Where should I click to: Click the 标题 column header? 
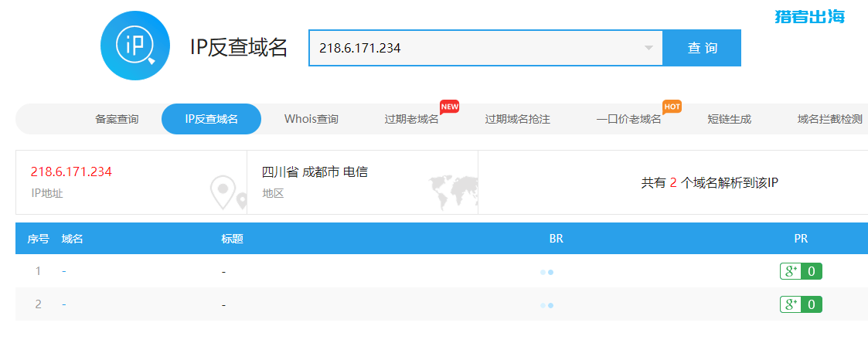pos(233,239)
